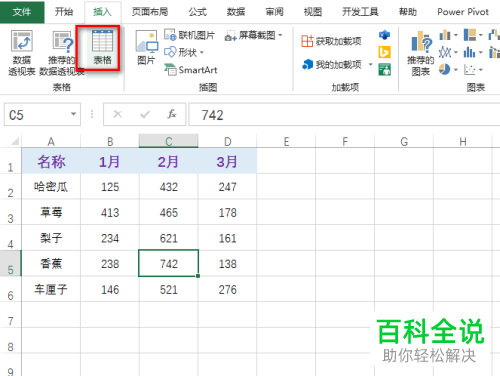500x376 pixels.
Task: Insert a scatter or bubble chart
Action: tap(470, 70)
